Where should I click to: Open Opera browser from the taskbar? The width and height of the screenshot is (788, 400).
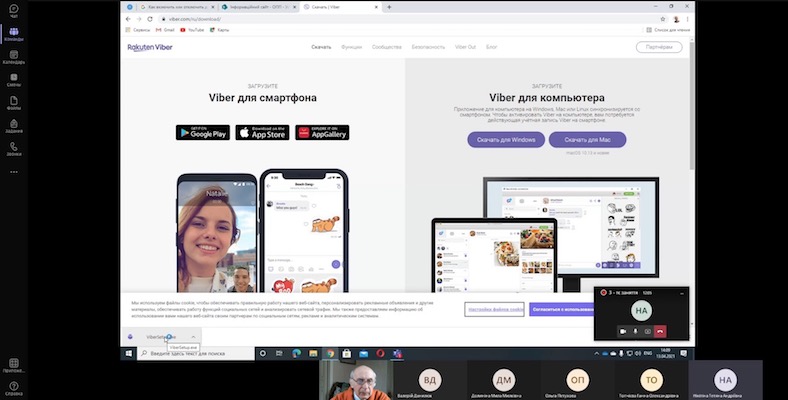coord(380,354)
